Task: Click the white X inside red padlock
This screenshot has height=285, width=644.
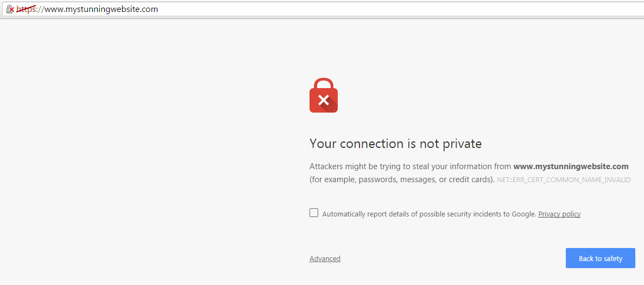Action: point(324,100)
